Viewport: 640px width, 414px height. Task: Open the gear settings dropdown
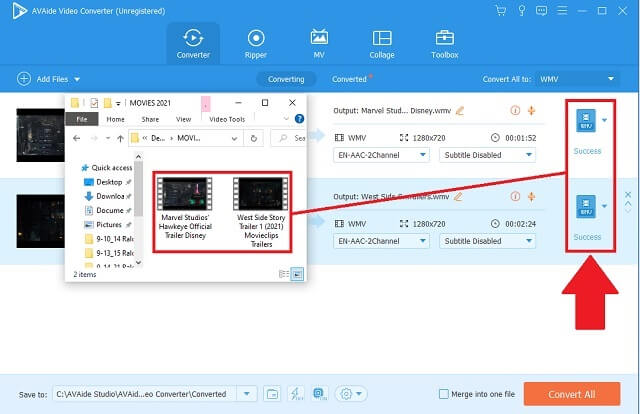pyautogui.click(x=351, y=394)
